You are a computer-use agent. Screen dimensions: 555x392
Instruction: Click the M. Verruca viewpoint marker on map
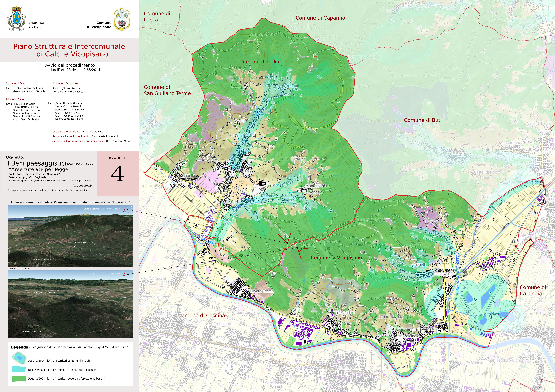(297, 248)
